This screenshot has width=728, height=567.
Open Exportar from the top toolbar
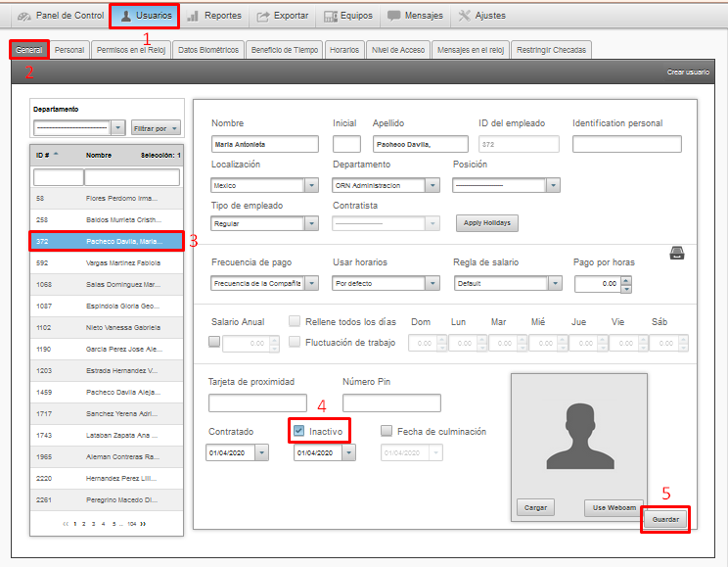click(x=282, y=16)
